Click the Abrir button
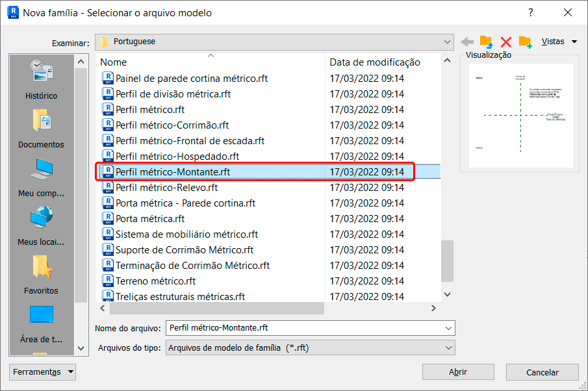The image size is (588, 391). (458, 372)
